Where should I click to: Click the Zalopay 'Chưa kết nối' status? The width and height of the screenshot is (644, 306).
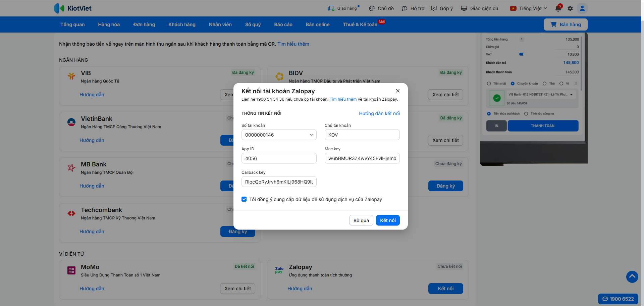point(449,266)
